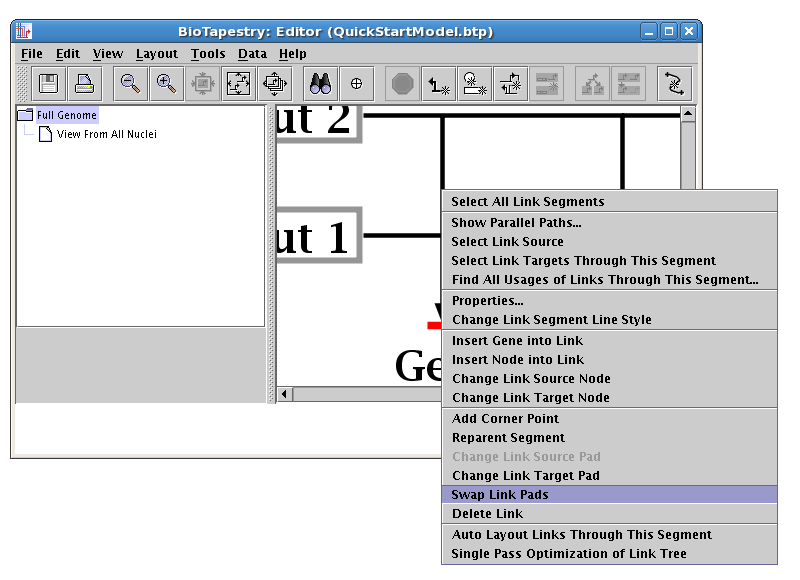Click the Zoom Out magnifier icon

130,84
